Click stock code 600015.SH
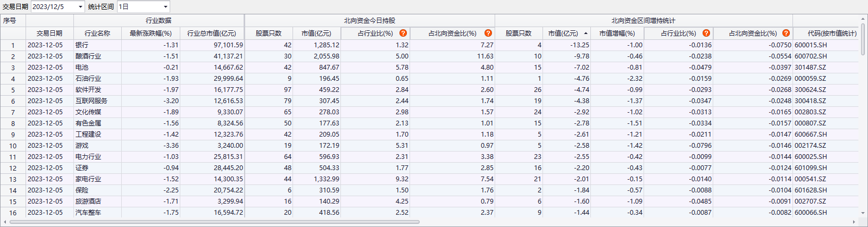 pos(811,45)
